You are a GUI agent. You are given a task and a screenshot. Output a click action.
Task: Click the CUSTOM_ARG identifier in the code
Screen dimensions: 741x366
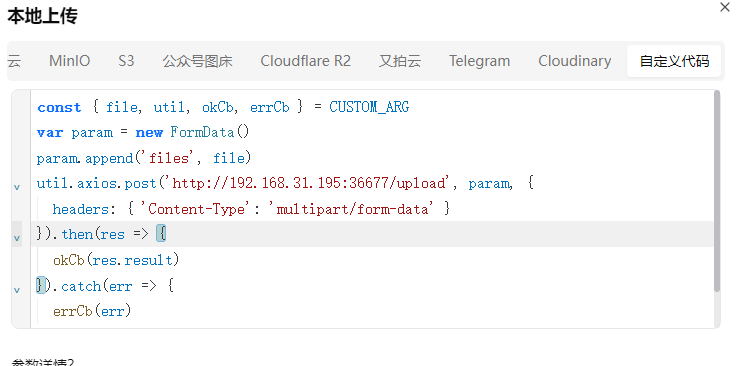pyautogui.click(x=369, y=107)
